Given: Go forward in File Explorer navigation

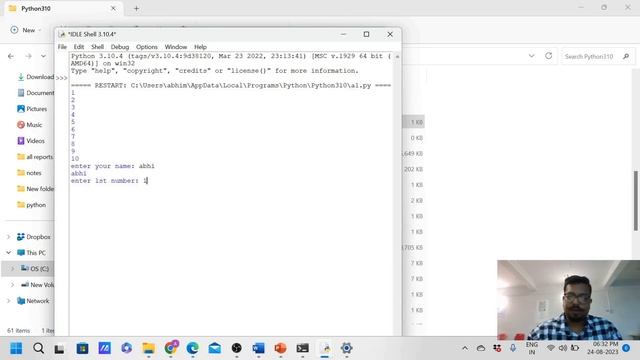Looking at the screenshot, I should (x=28, y=56).
